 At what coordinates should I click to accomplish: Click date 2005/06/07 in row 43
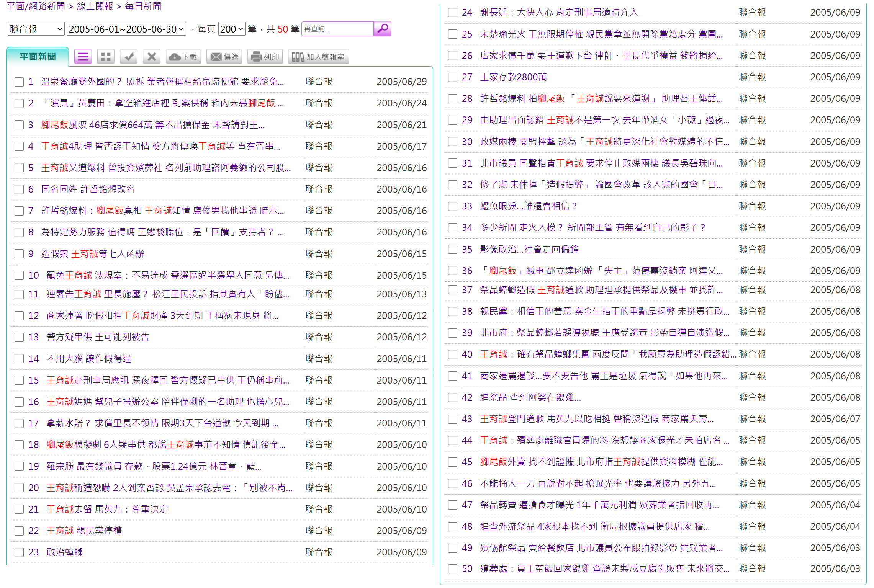(835, 419)
